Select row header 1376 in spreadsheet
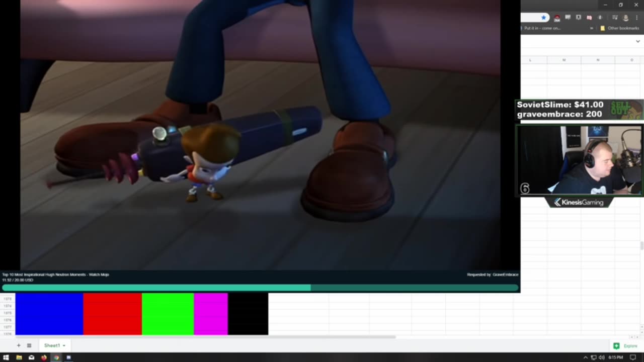The image size is (644, 362). click(8, 320)
